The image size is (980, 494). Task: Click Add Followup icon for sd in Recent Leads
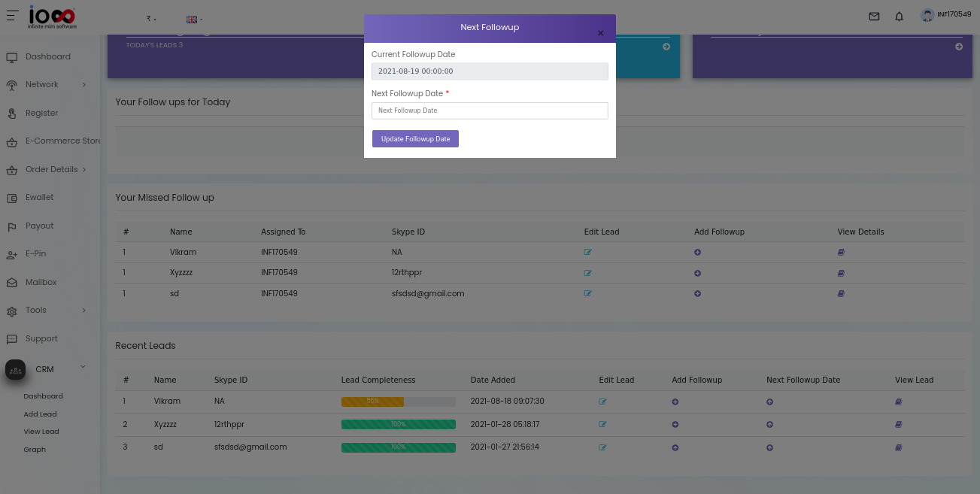point(675,447)
